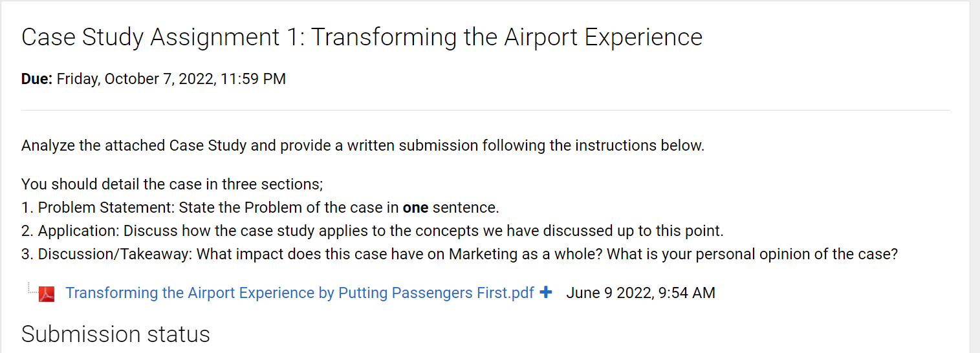Click the red PDF file icon
This screenshot has height=353, width=980.
[47, 294]
